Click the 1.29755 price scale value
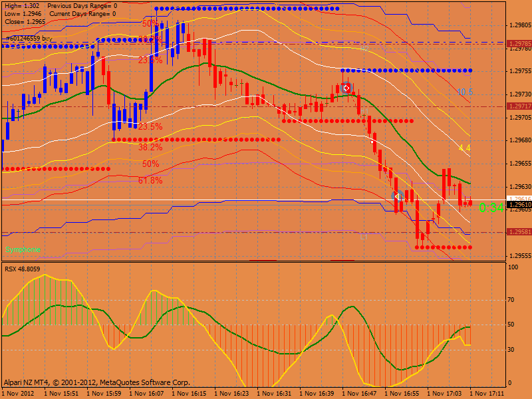This screenshot has width=532, height=399. pos(520,71)
